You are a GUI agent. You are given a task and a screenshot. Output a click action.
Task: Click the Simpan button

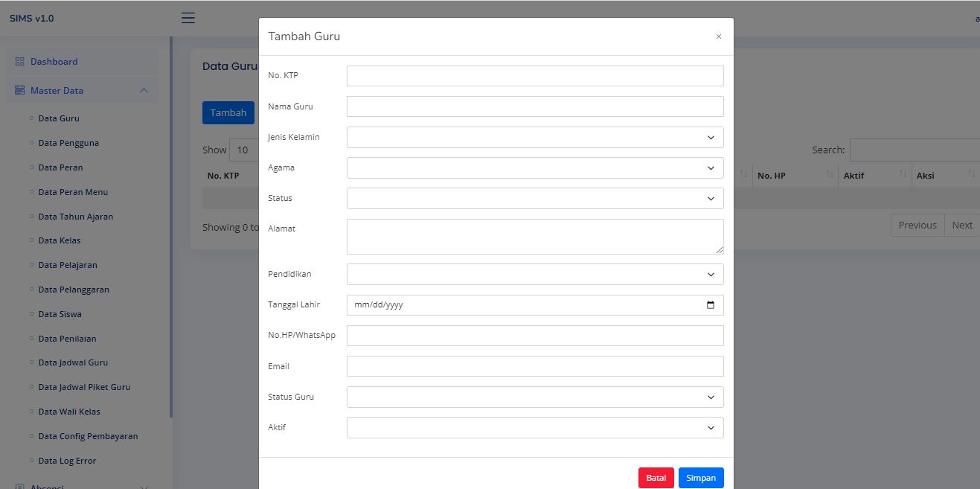[x=700, y=478]
